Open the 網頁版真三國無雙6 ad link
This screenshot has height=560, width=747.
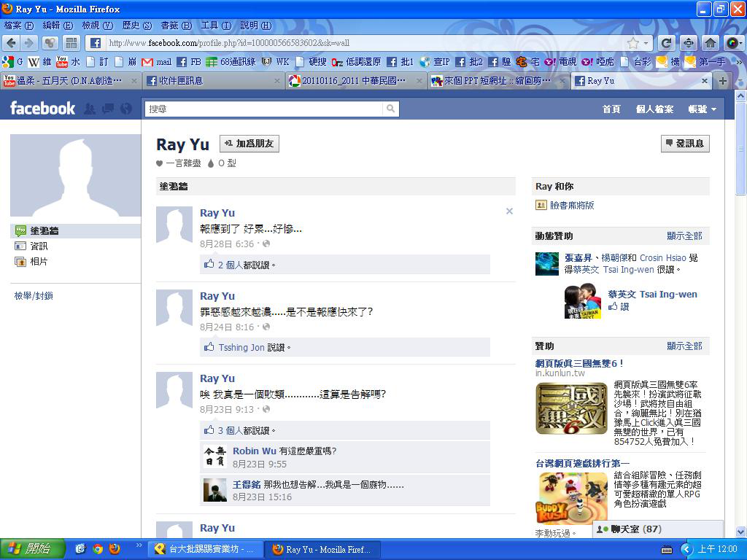[578, 363]
